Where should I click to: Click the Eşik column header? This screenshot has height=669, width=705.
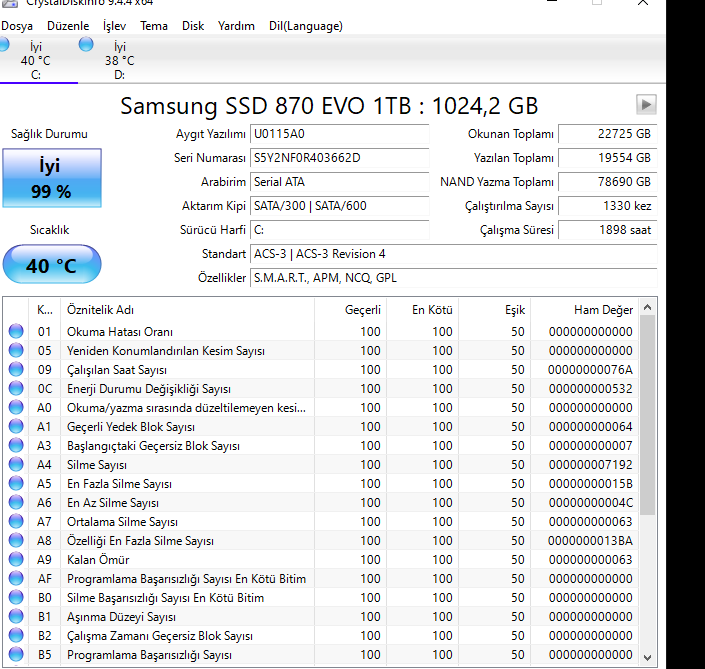click(495, 310)
